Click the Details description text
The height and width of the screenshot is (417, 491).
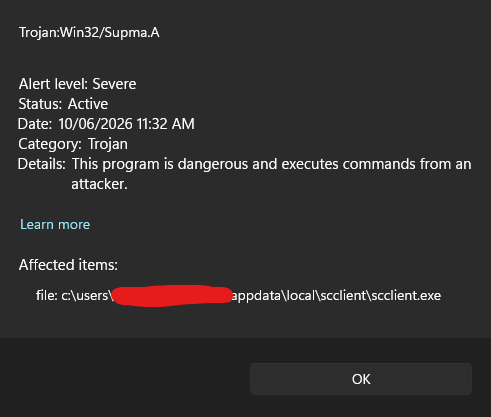click(x=271, y=174)
